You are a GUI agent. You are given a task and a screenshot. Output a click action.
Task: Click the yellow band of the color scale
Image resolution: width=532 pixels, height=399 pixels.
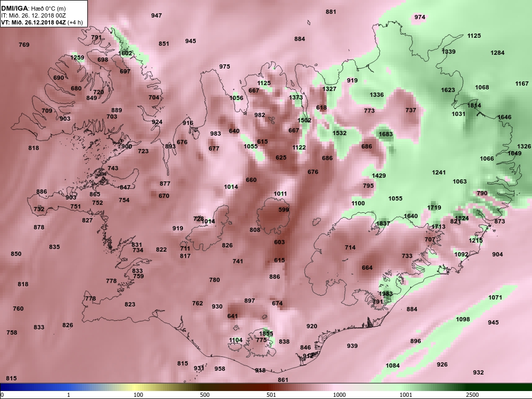[136, 387]
